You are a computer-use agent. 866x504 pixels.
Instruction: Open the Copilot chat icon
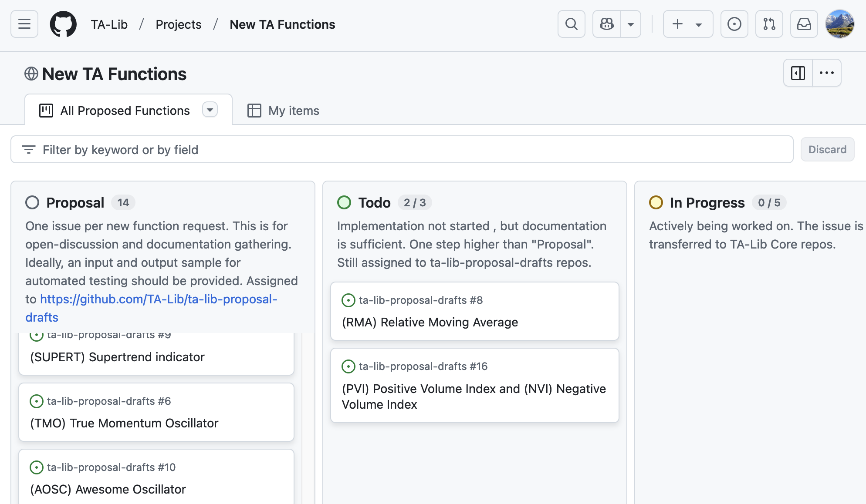tap(606, 24)
